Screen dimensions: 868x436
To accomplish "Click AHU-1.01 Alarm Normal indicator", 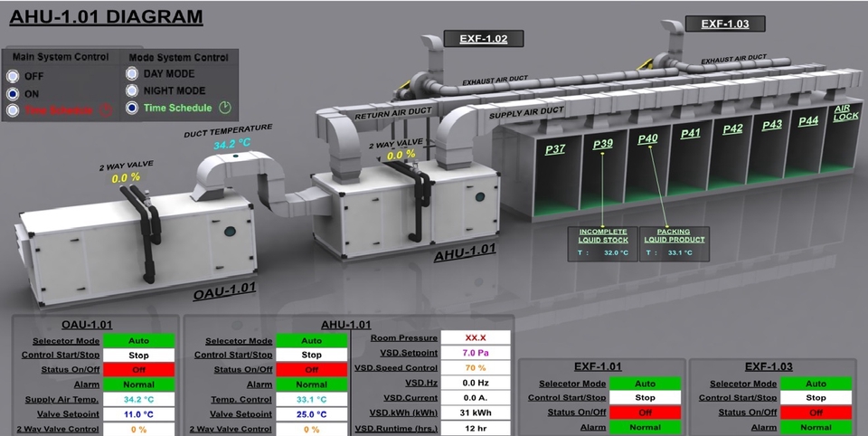I will [312, 384].
